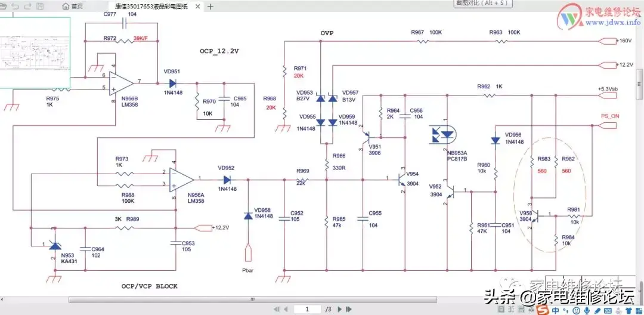Undo the last action
This screenshot has width=644, height=315.
pos(16,6)
